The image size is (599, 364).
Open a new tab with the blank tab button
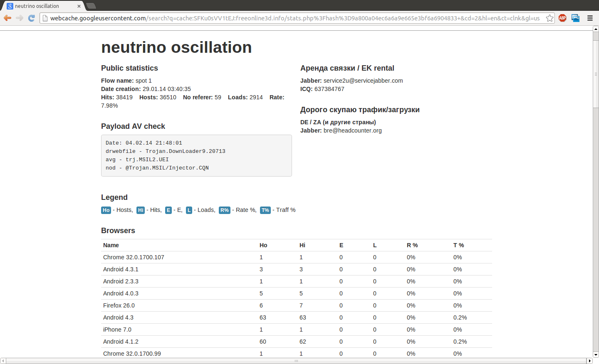(x=91, y=6)
